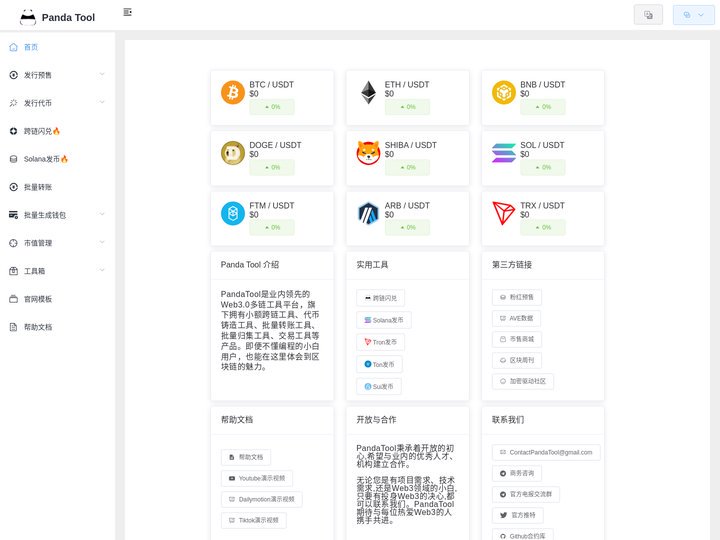Click the DOGE / USDT pair label
The image size is (720, 540).
275,145
